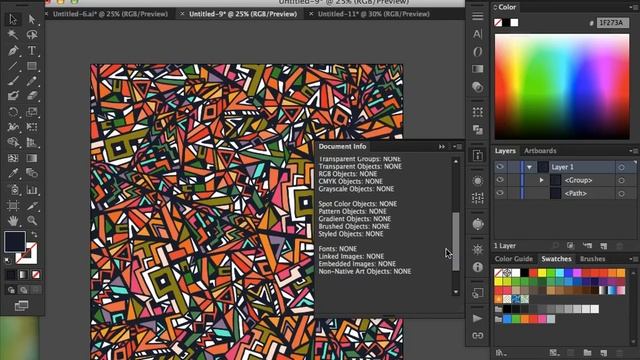Open the Document Info panel menu
Viewport: 640px width, 360px height.
[458, 147]
